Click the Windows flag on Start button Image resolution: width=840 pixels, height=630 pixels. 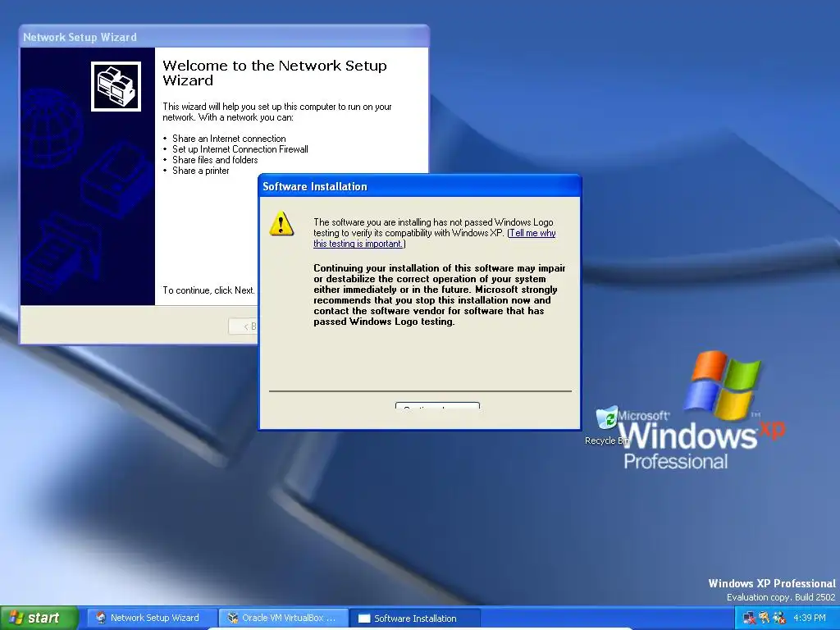point(16,618)
